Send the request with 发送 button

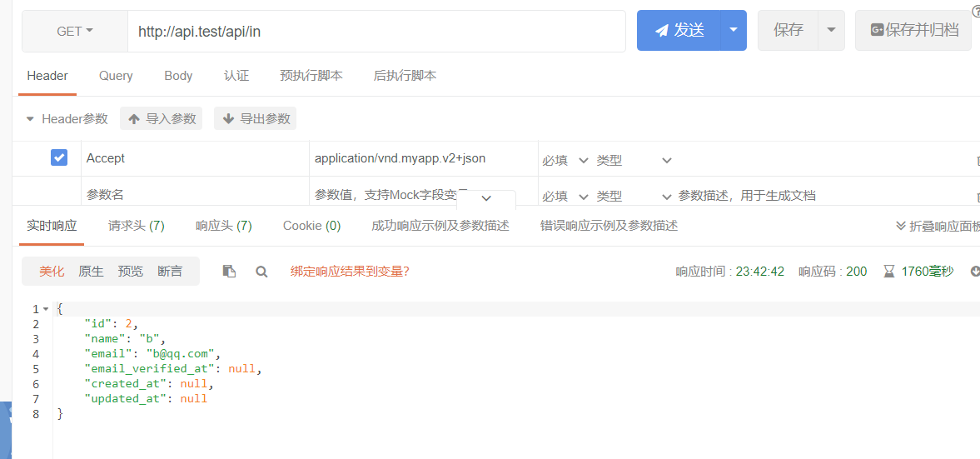point(679,30)
